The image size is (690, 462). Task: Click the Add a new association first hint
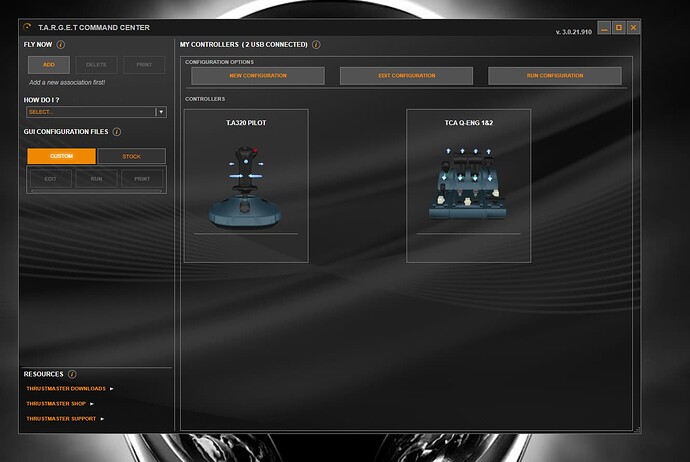[x=67, y=82]
